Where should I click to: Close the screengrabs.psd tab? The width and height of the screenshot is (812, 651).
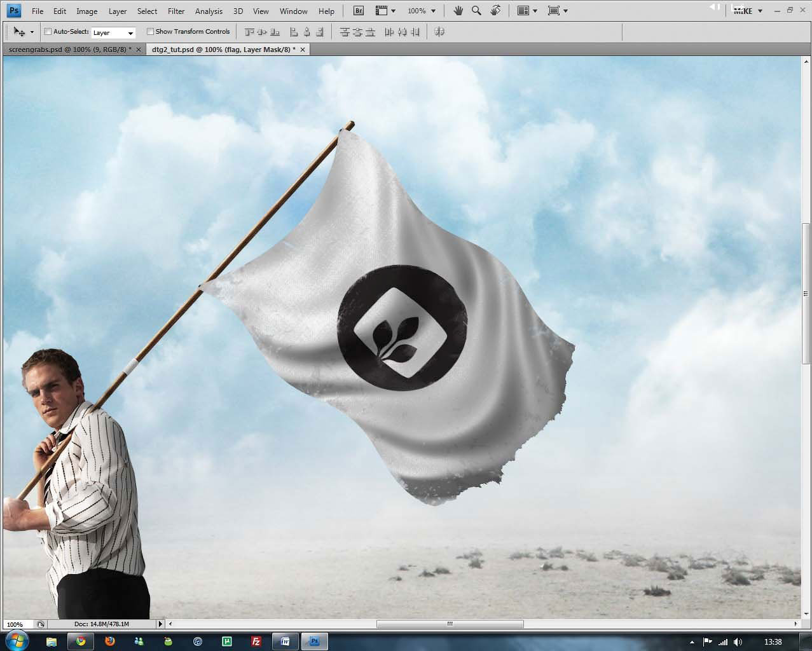pos(139,50)
